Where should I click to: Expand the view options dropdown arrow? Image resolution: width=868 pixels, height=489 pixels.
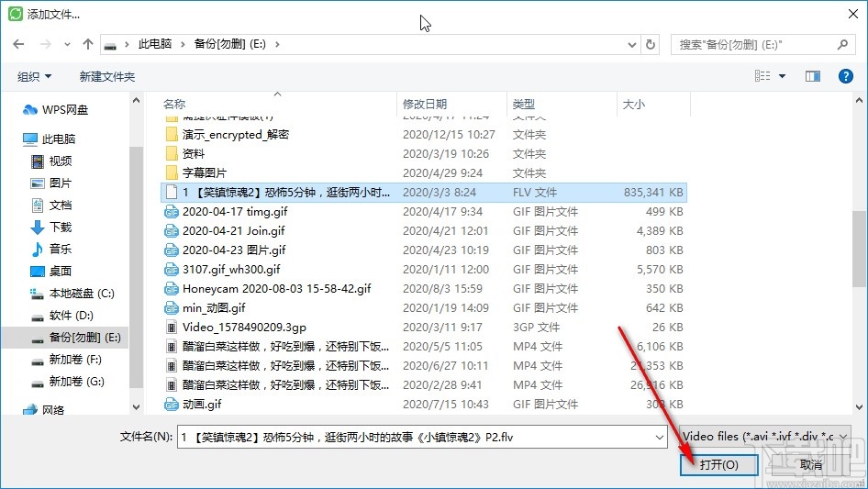[x=782, y=76]
